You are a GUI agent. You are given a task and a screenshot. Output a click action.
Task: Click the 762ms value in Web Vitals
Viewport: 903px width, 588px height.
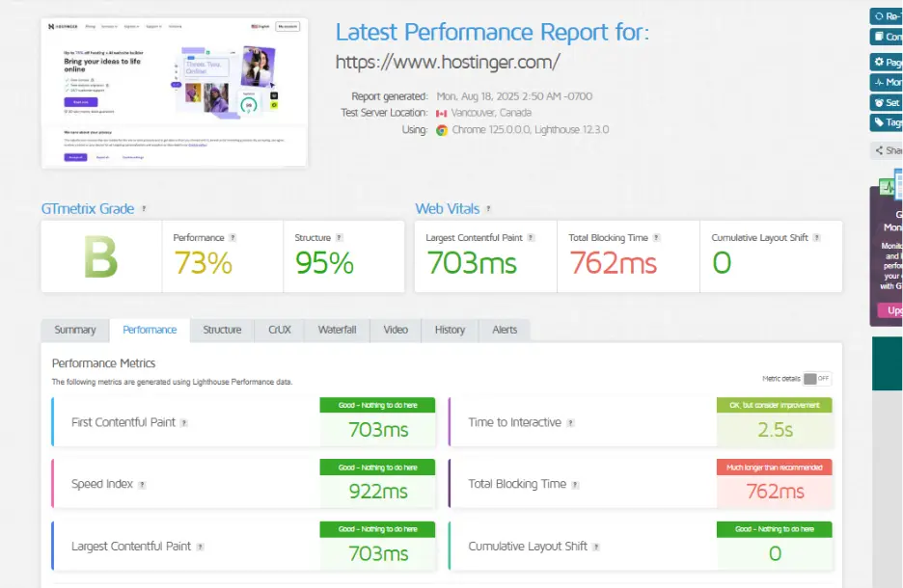pos(614,263)
